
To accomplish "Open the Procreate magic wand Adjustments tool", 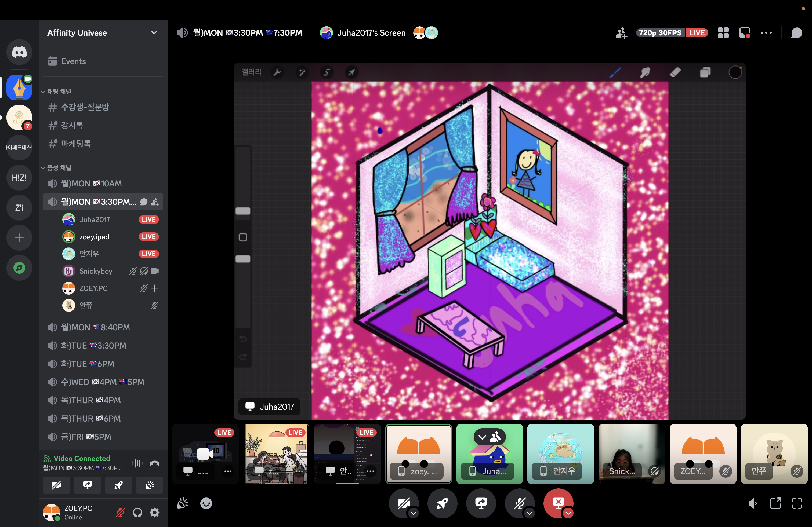I will (x=302, y=72).
